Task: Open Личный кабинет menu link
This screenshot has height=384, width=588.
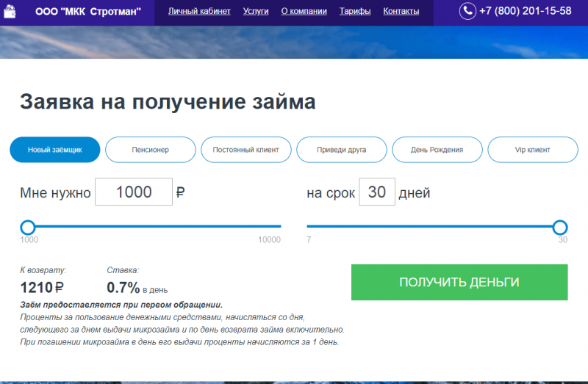Action: (199, 11)
